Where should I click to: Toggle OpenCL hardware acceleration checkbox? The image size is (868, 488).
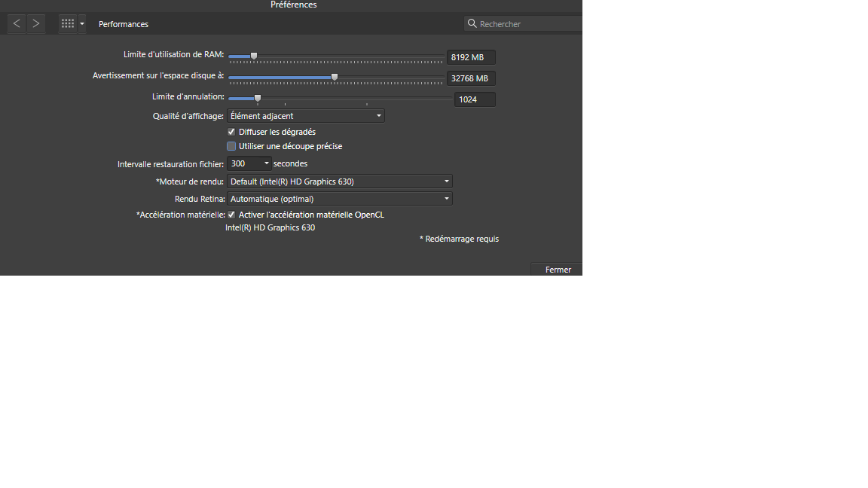click(231, 215)
